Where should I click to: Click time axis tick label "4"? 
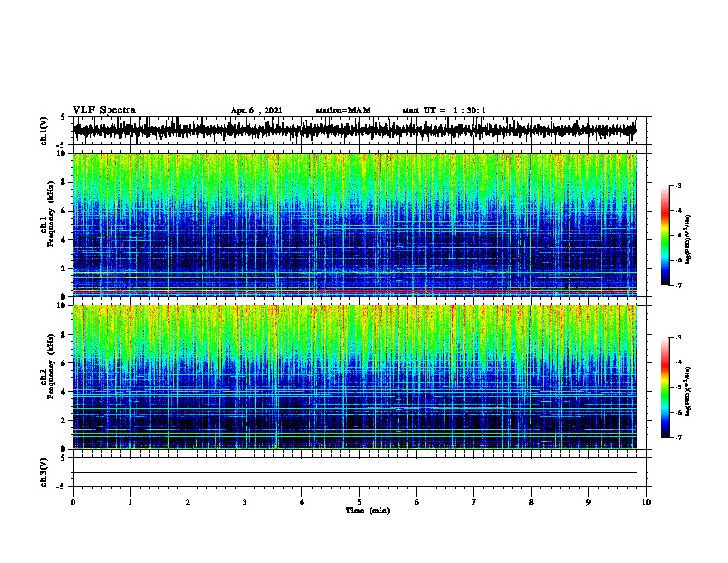click(x=302, y=502)
